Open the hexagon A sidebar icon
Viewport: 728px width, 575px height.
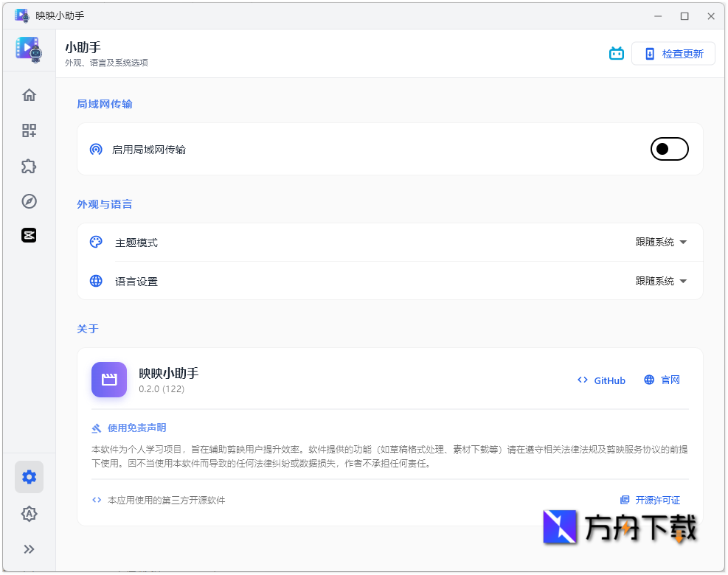[29, 514]
